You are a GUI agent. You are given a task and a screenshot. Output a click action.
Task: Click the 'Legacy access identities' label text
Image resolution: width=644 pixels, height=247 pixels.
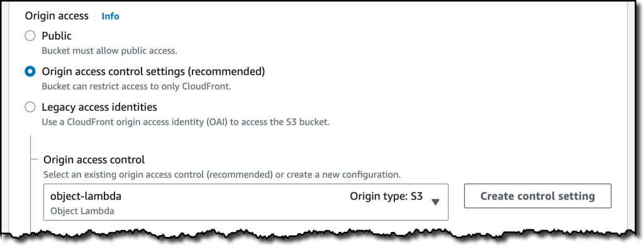pyautogui.click(x=99, y=108)
